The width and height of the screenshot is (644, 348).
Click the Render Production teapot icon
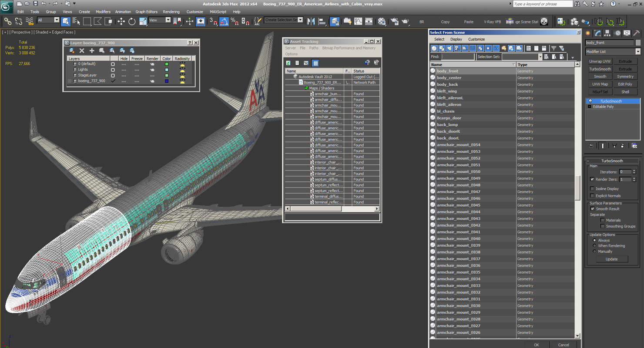(x=405, y=21)
